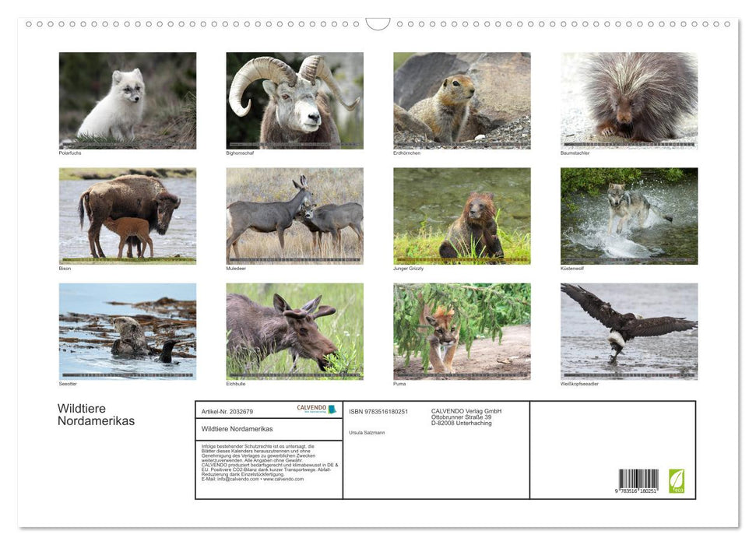The height and width of the screenshot is (545, 756).
Task: Click author name Ursula Salzmann
Action: [x=367, y=432]
